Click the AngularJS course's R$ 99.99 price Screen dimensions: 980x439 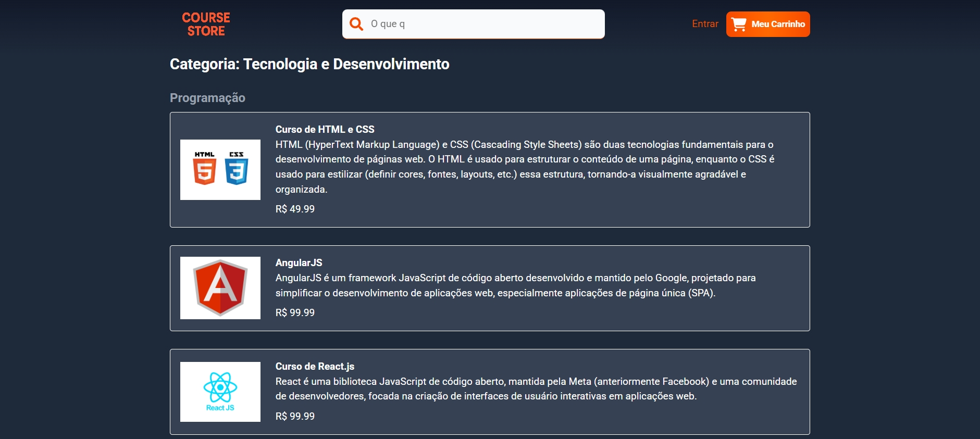point(295,312)
